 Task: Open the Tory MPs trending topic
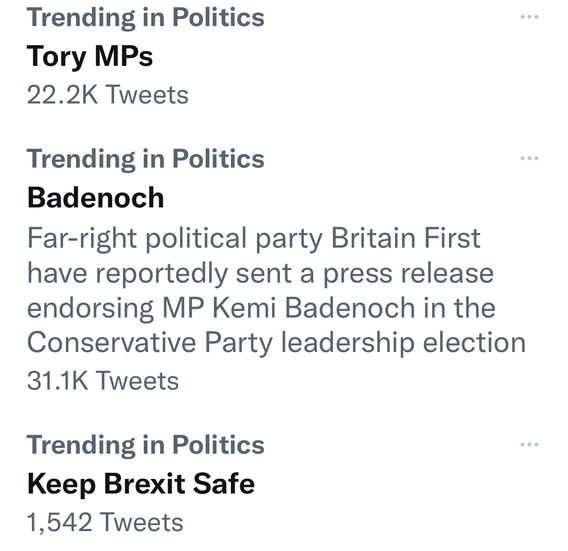pyautogui.click(x=90, y=57)
